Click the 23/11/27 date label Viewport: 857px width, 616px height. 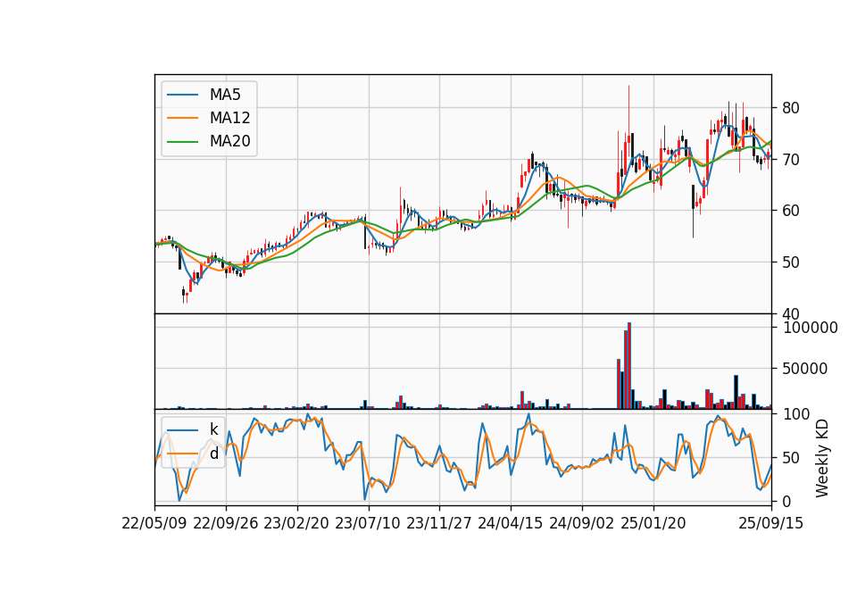click(x=439, y=523)
